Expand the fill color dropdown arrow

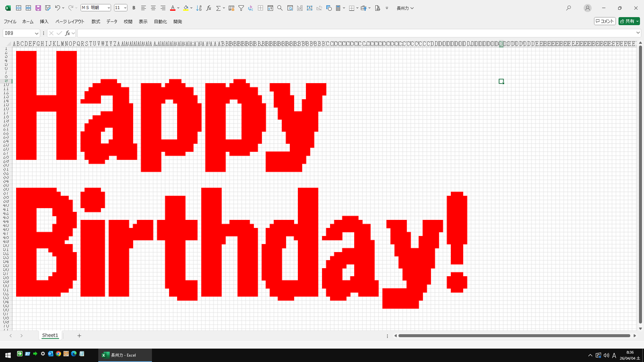coord(192,8)
